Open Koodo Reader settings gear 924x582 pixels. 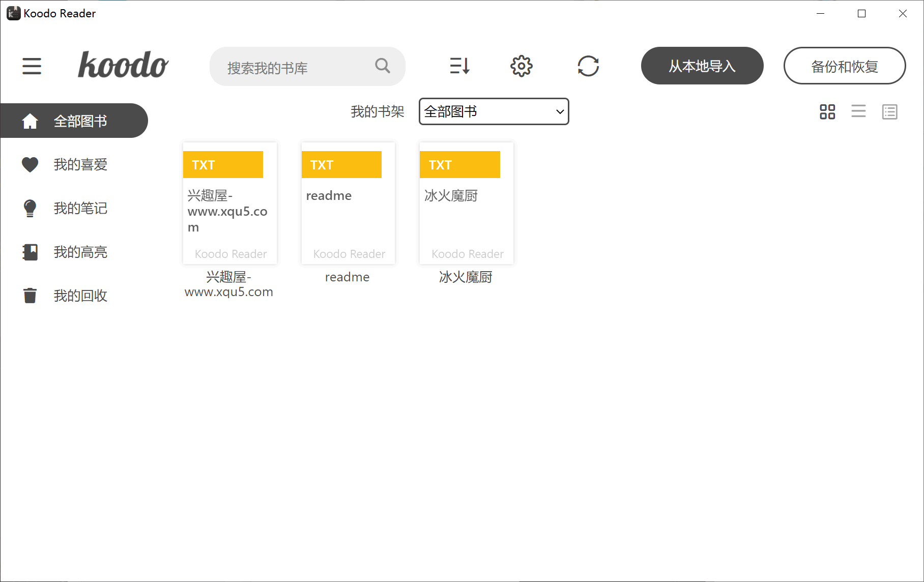pyautogui.click(x=521, y=66)
